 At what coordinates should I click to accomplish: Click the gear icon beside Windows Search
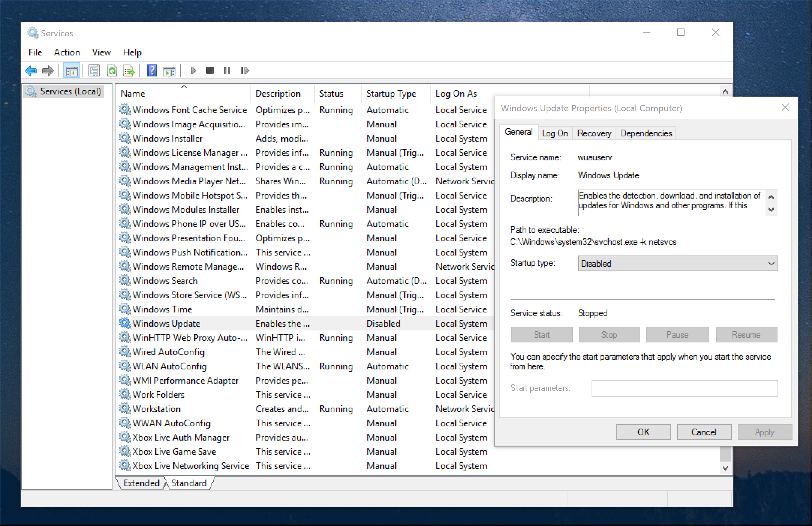tap(125, 280)
